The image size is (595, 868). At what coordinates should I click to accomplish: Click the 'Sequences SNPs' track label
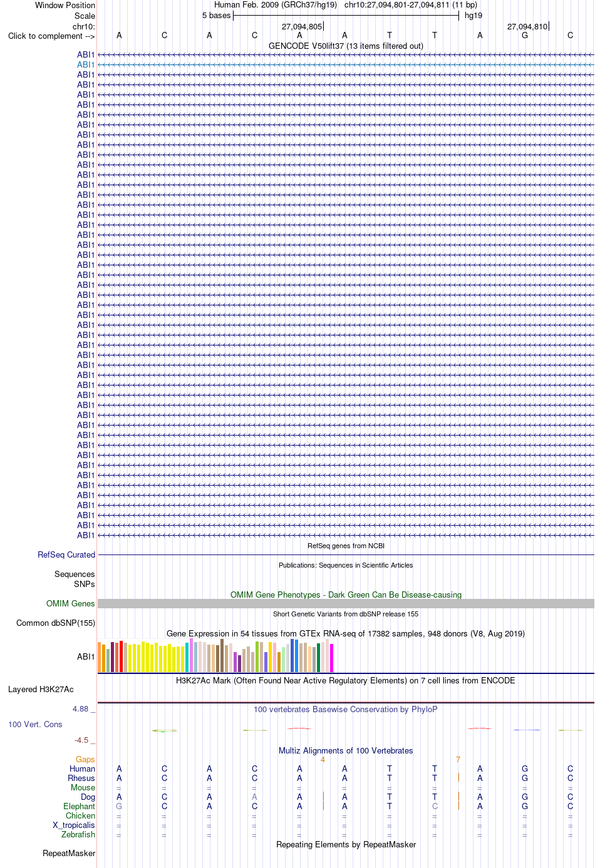coord(75,579)
